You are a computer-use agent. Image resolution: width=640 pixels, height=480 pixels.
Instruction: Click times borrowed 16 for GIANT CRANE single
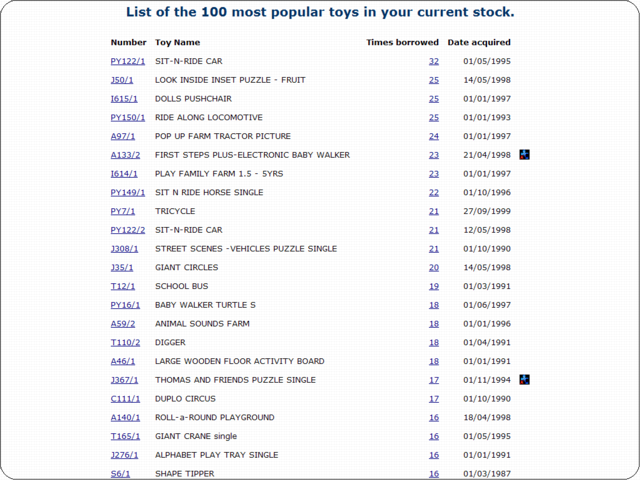coord(434,437)
